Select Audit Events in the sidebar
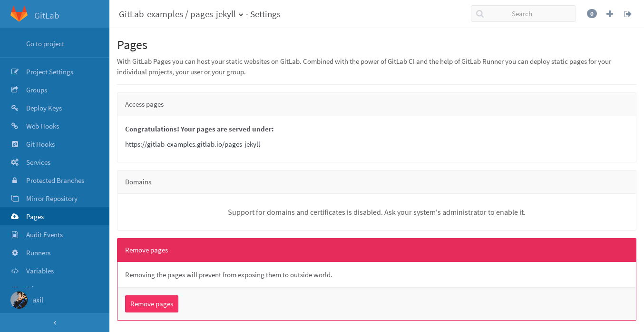 (x=44, y=235)
